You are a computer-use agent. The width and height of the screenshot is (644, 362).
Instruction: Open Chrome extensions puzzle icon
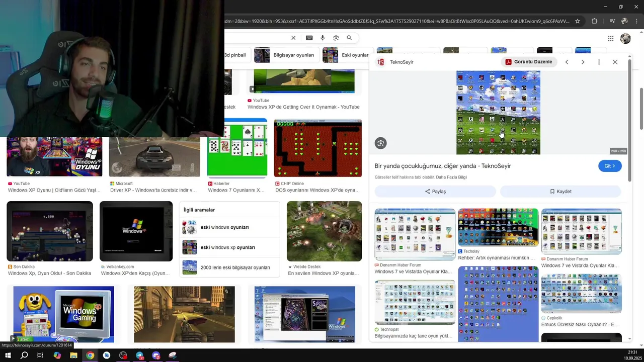click(x=594, y=21)
